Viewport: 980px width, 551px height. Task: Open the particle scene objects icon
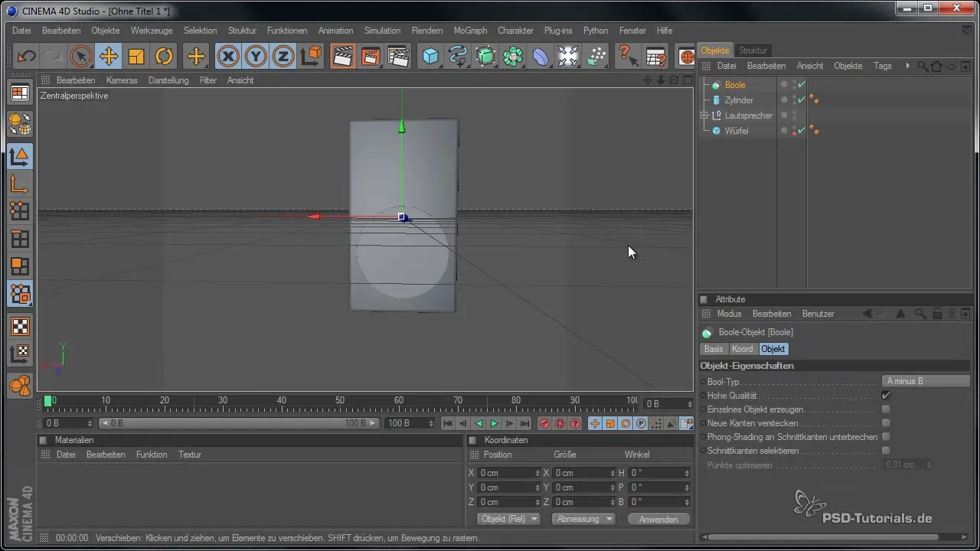[596, 57]
